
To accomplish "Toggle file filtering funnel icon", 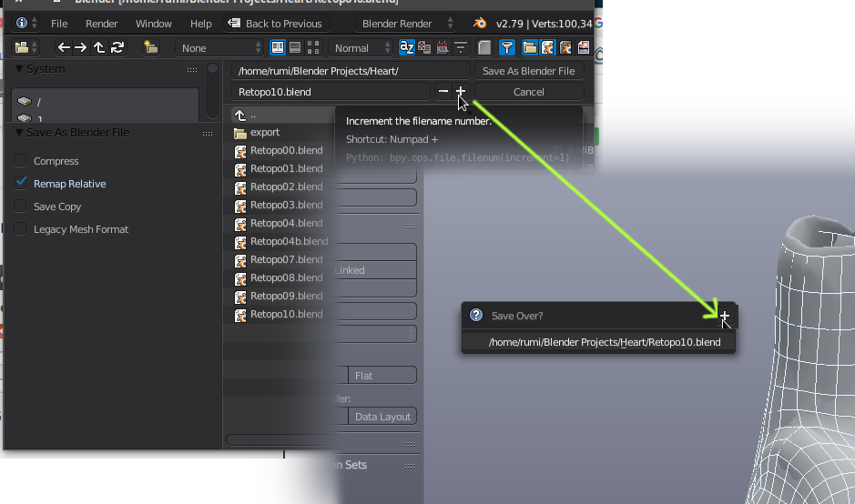I will coord(506,47).
